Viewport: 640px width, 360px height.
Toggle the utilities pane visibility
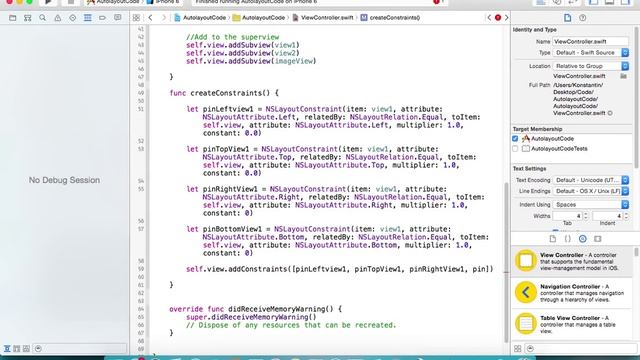pos(625,2)
